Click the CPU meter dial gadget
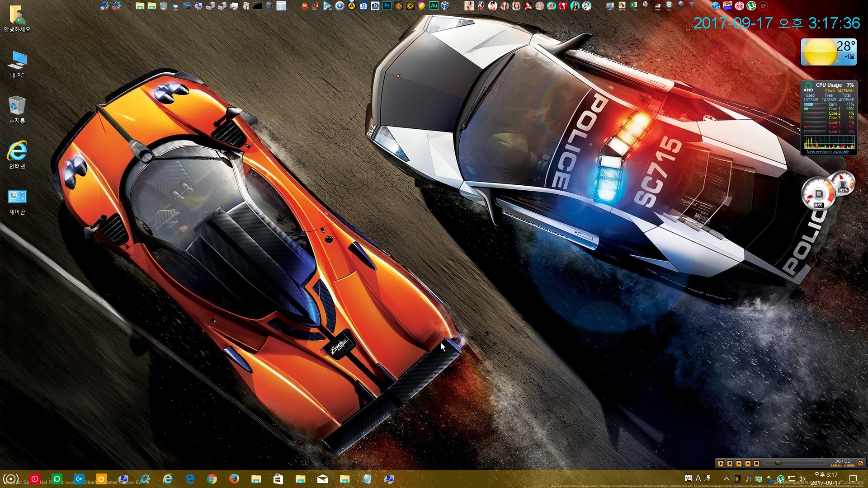Image resolution: width=868 pixels, height=488 pixels. pyautogui.click(x=818, y=194)
